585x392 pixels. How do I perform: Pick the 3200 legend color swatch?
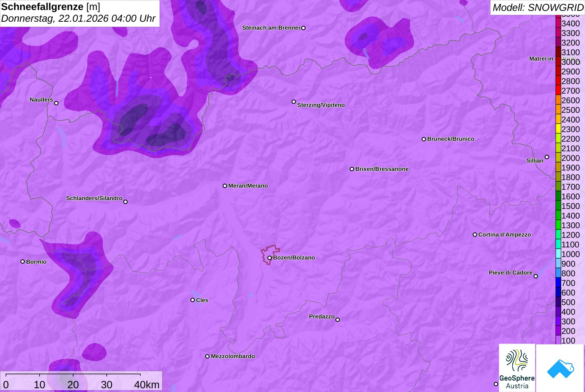pyautogui.click(x=558, y=43)
